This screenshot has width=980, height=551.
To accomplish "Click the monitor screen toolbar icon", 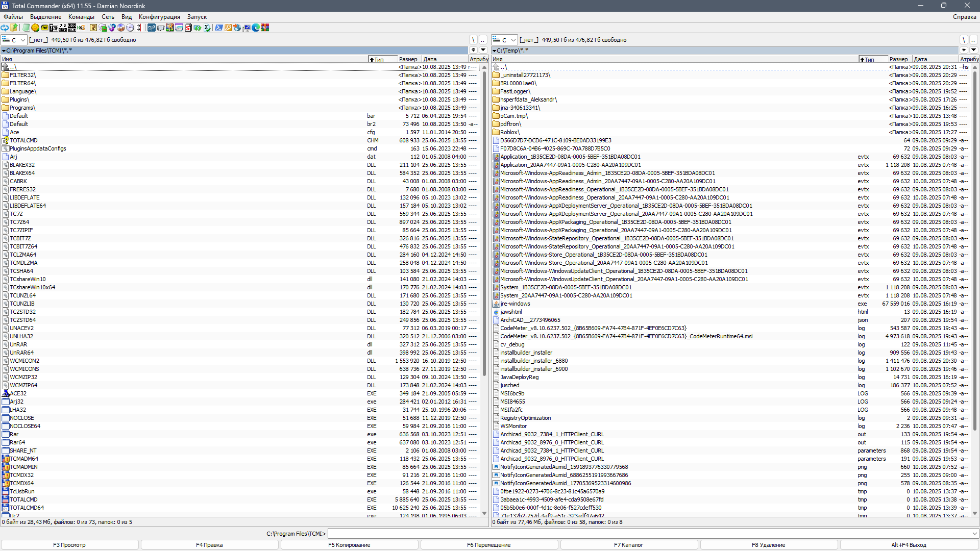I will click(246, 28).
